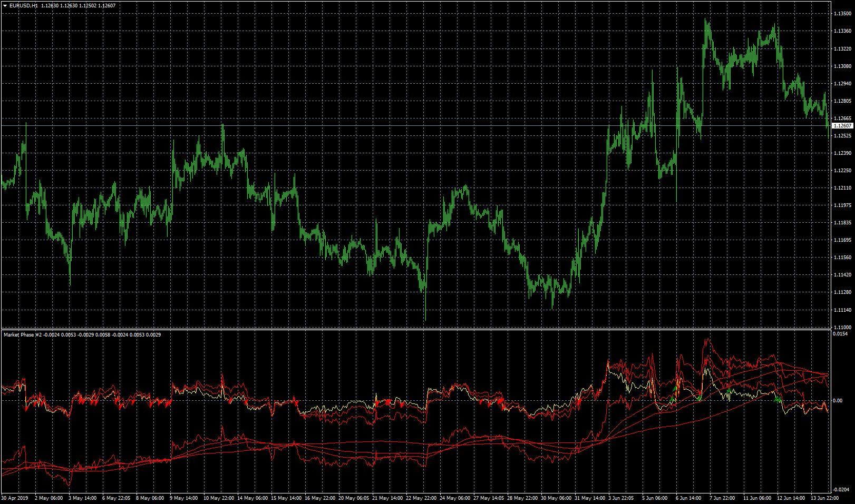The width and height of the screenshot is (855, 504).
Task: Click the 6 May 22:05 time label
Action: click(x=116, y=498)
